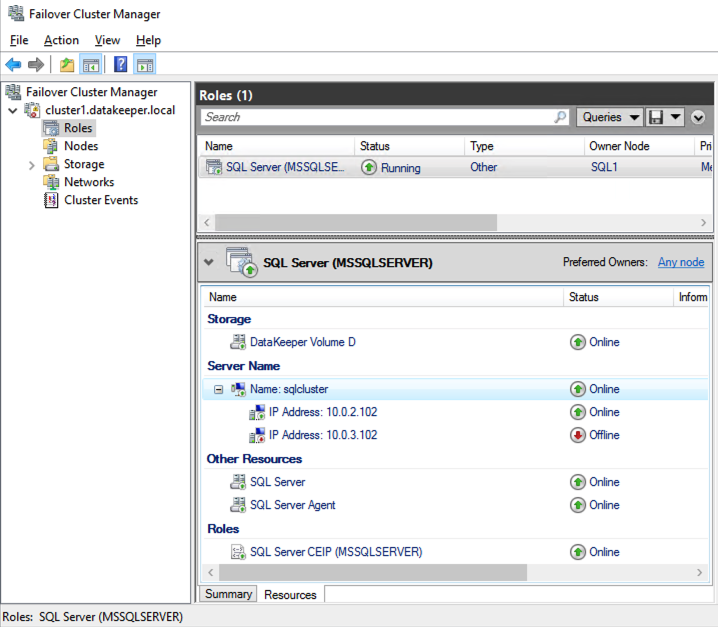Open the File menu

pos(19,40)
